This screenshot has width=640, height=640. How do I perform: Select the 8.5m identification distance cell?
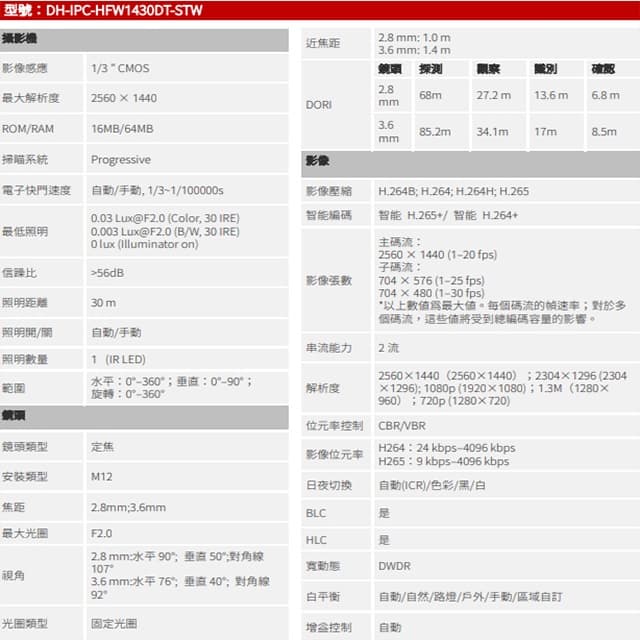[613, 132]
